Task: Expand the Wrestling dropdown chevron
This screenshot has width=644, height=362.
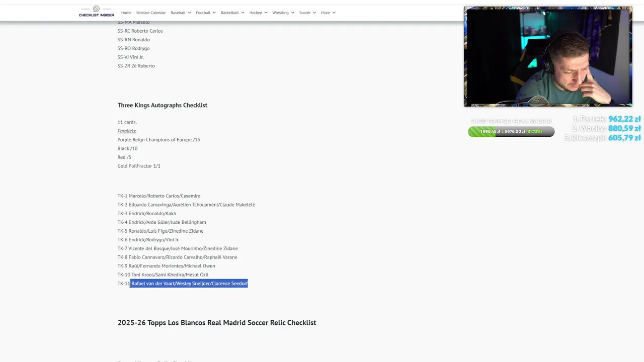Action: 293,13
